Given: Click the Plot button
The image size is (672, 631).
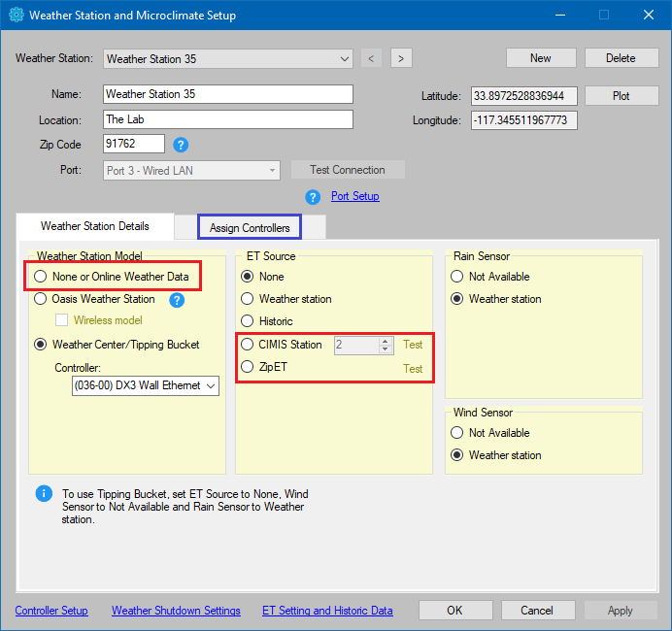Looking at the screenshot, I should point(622,95).
